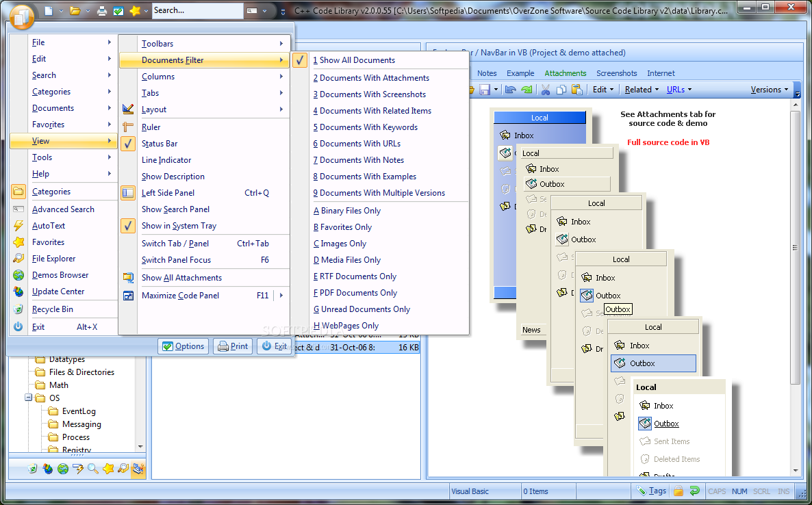The height and width of the screenshot is (505, 812).
Task: Open the orange application orb menu button
Action: click(x=21, y=16)
